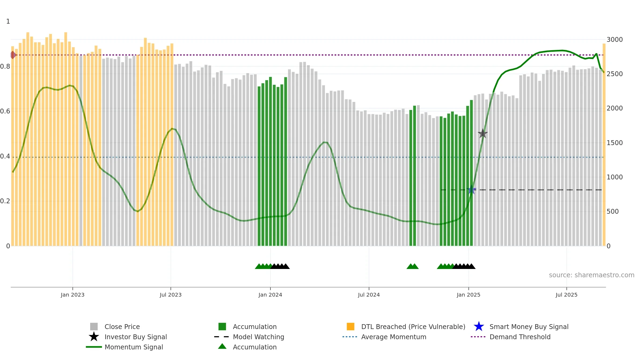Click the red diamond marker on the Demand Threshold line
The height and width of the screenshot is (362, 644).
13,55
